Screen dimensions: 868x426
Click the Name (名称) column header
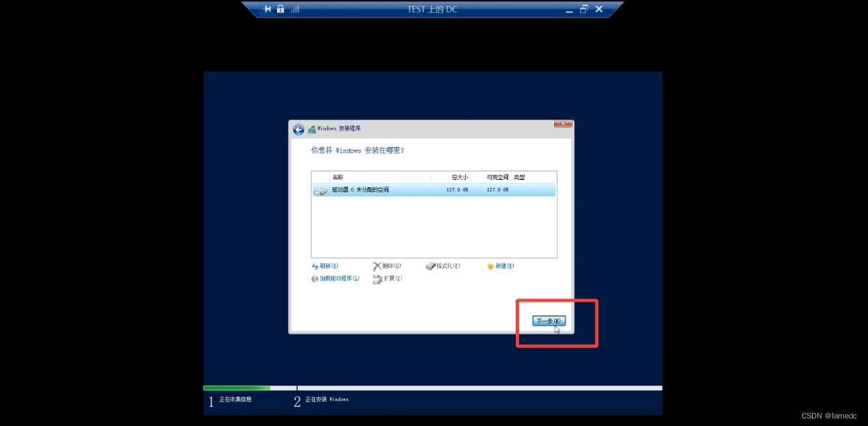[x=380, y=177]
